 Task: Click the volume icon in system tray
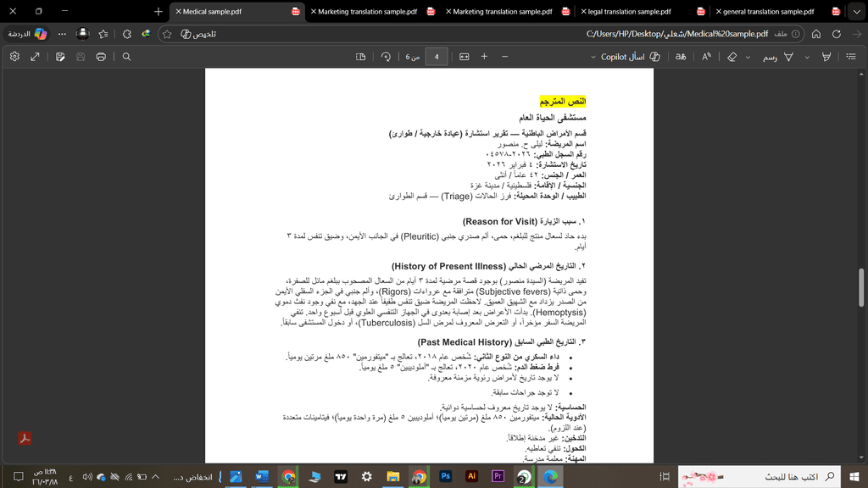(x=87, y=476)
